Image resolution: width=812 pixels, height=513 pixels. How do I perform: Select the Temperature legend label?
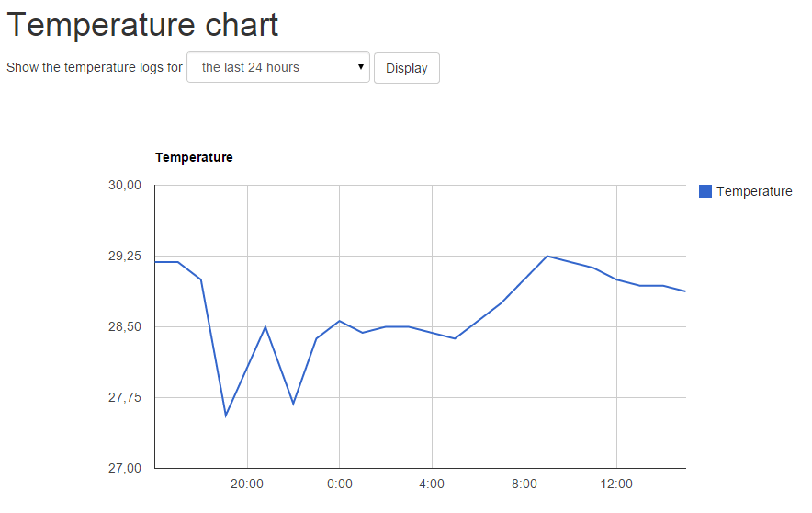pyautogui.click(x=754, y=191)
